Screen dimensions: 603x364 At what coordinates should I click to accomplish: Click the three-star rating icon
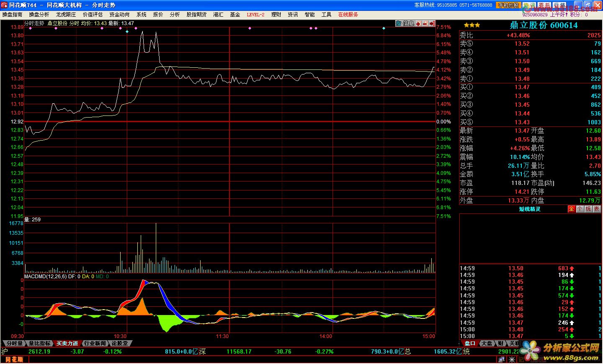point(472,26)
